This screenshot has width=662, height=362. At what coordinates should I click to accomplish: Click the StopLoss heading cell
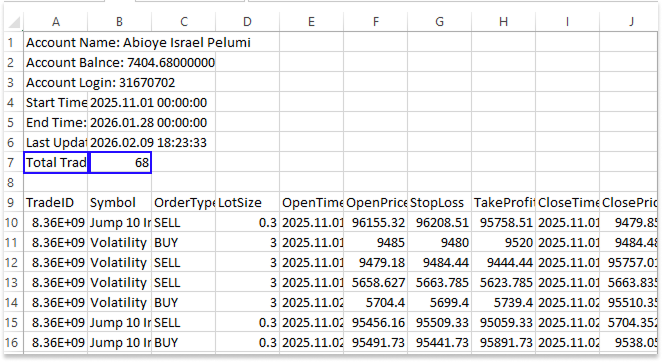[440, 203]
